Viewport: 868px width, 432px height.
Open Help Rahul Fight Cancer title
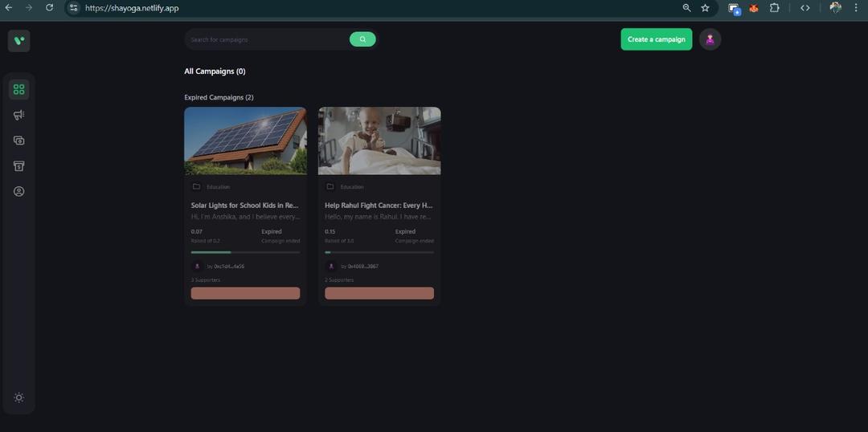tap(379, 206)
